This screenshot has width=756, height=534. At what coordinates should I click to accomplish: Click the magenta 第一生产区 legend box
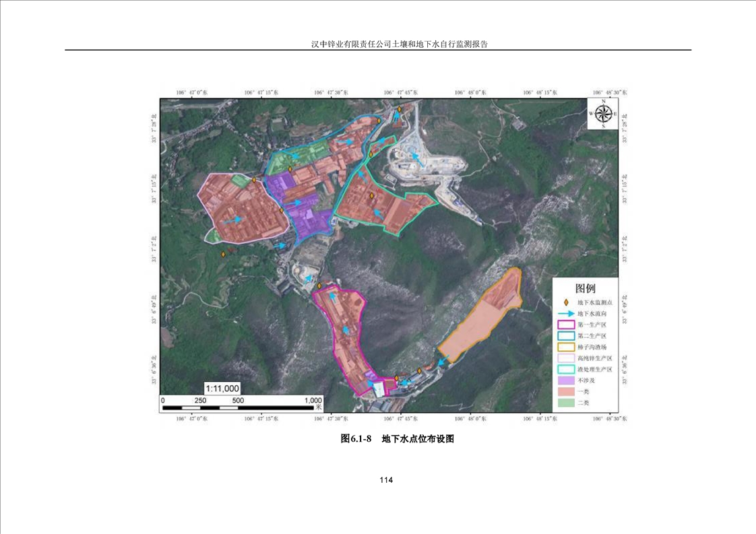pyautogui.click(x=566, y=325)
